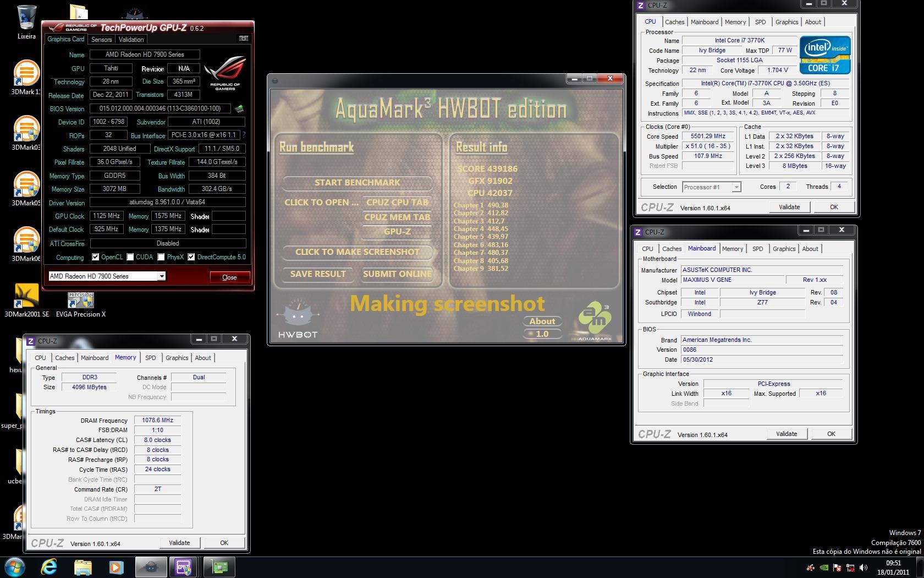Open the Lixeira recycle bin icon
The image size is (924, 578).
tap(26, 22)
